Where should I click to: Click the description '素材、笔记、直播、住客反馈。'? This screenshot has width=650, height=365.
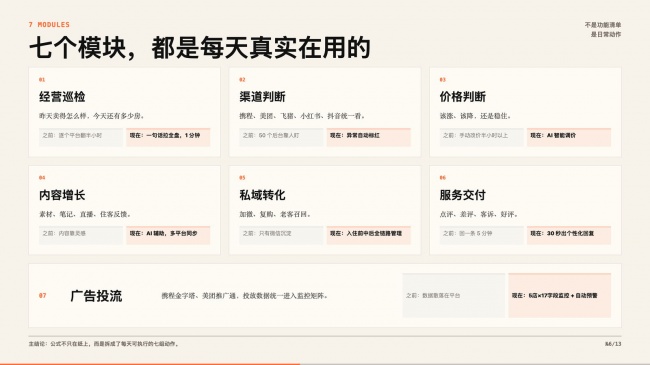click(85, 214)
